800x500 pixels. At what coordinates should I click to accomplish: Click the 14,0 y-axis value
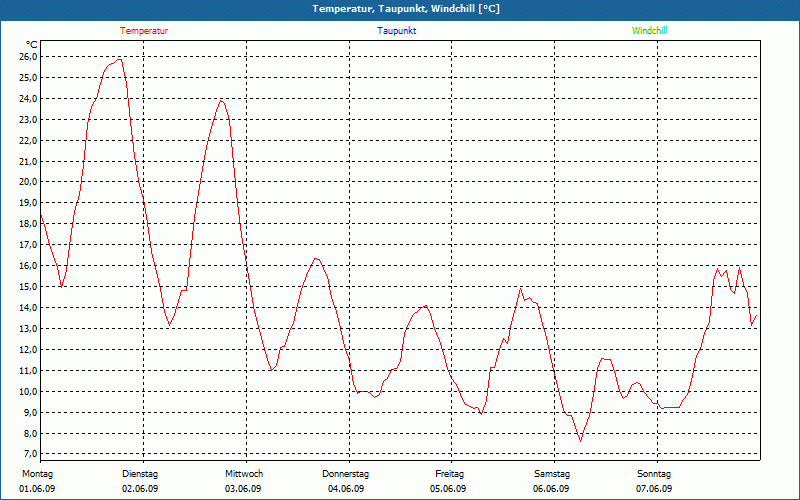coord(29,308)
